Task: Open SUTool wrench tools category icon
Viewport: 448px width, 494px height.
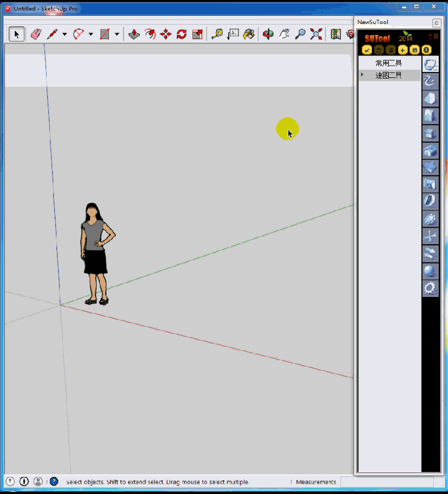Action: tap(430, 236)
